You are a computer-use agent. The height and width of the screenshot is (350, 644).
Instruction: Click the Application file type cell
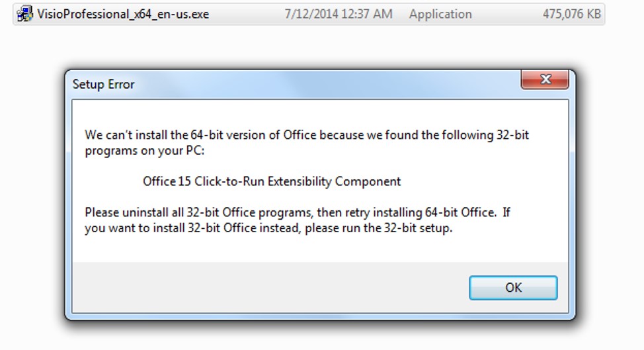[x=440, y=15]
